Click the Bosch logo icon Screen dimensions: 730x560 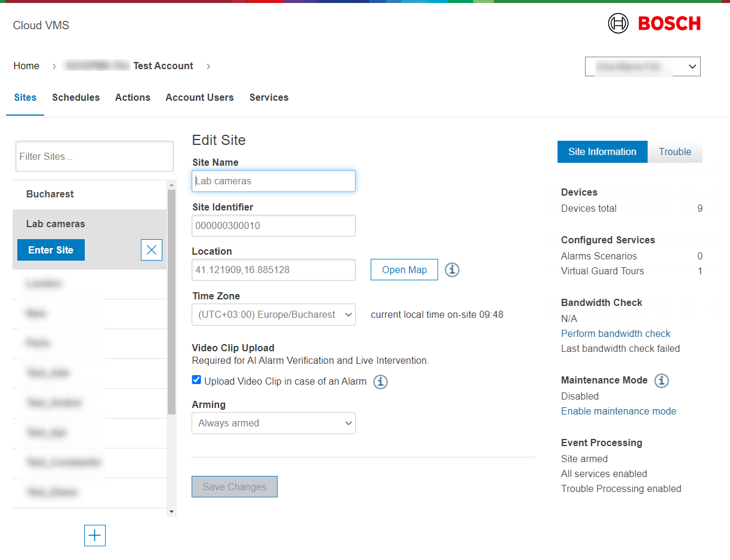pos(618,24)
